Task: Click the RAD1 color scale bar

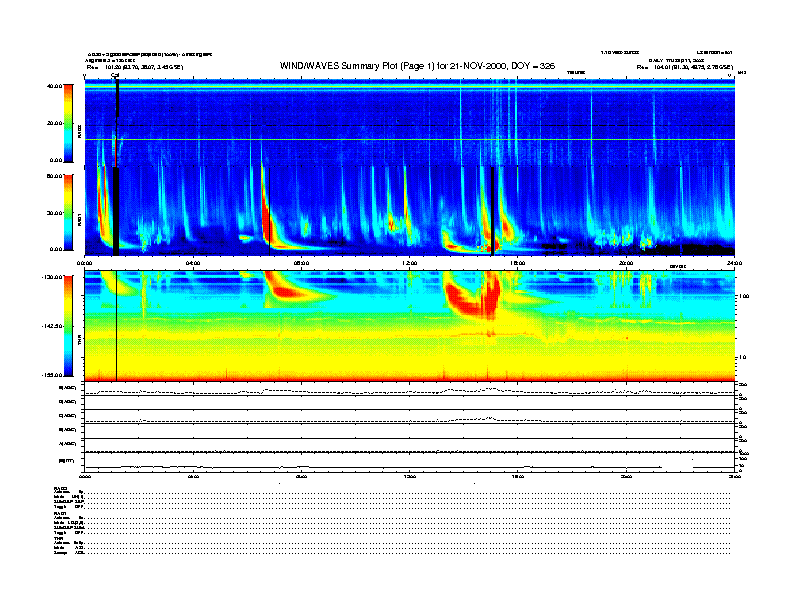Action: pos(68,212)
